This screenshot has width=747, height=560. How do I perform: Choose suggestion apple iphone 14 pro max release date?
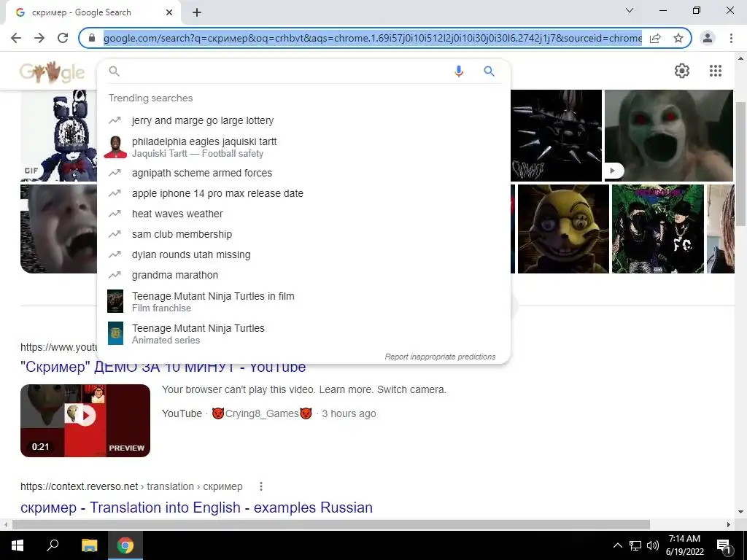(x=303, y=193)
